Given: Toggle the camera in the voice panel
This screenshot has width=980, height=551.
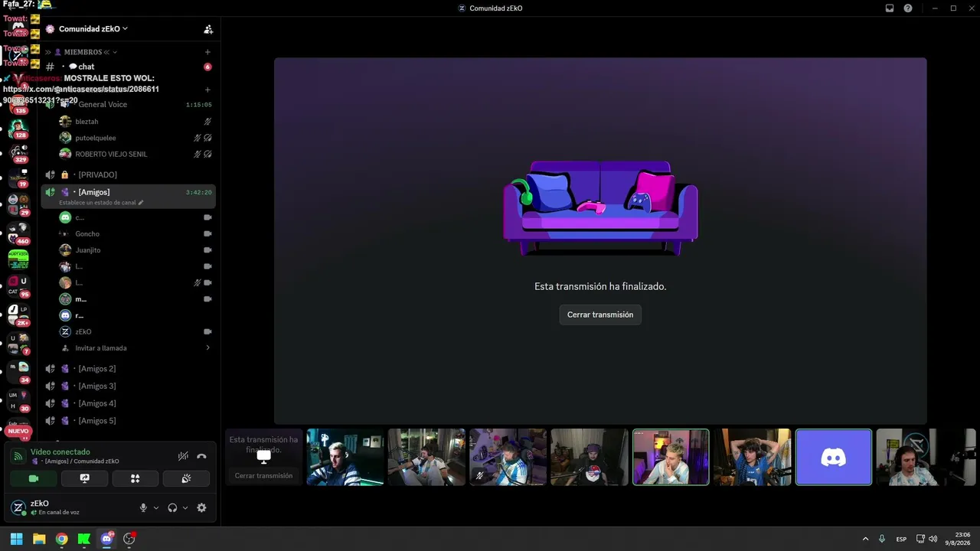Looking at the screenshot, I should coord(34,478).
